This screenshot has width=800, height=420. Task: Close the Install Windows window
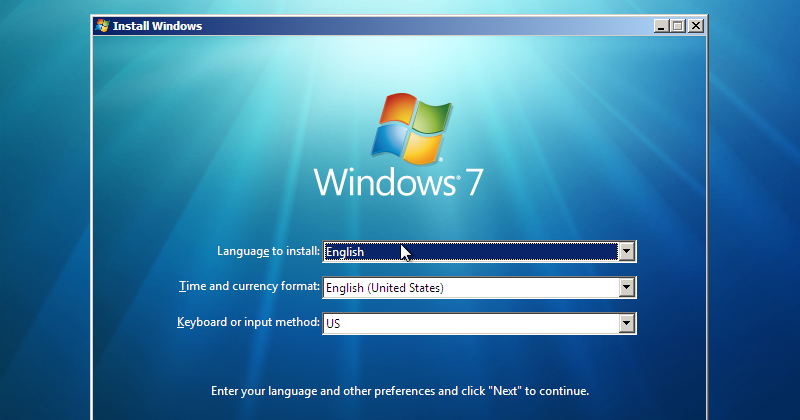(696, 26)
